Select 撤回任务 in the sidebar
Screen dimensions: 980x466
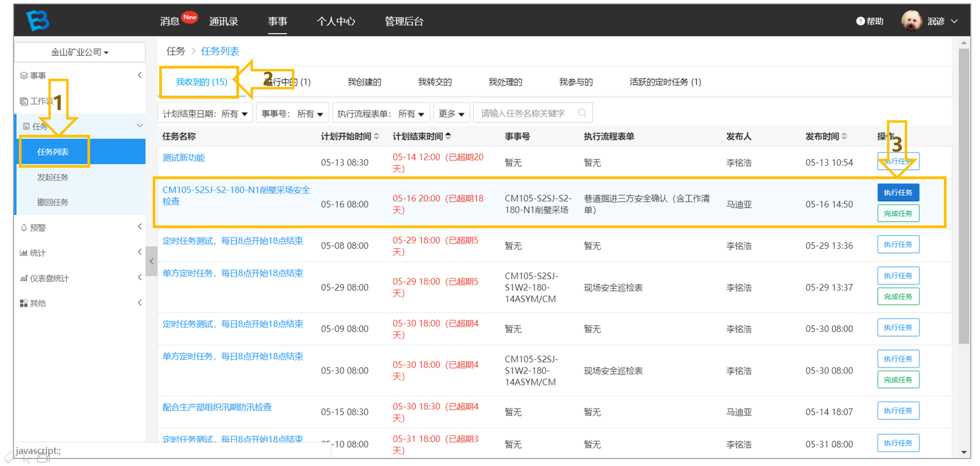click(x=53, y=202)
